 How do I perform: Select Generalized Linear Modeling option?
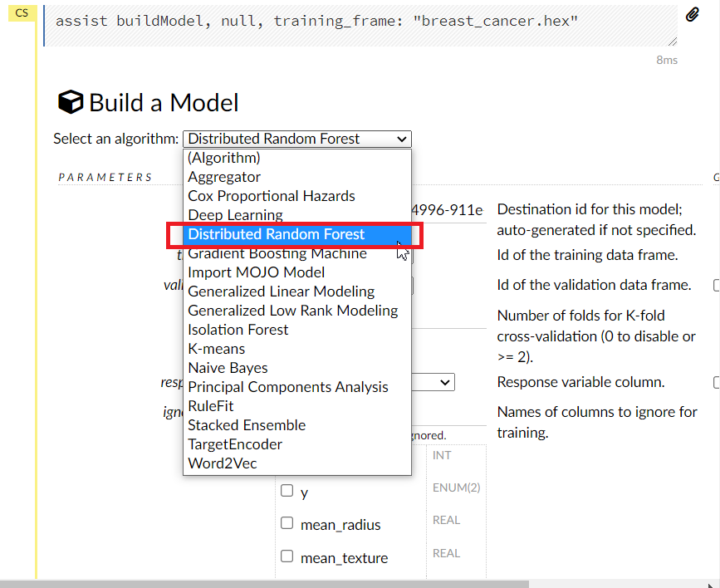point(281,292)
